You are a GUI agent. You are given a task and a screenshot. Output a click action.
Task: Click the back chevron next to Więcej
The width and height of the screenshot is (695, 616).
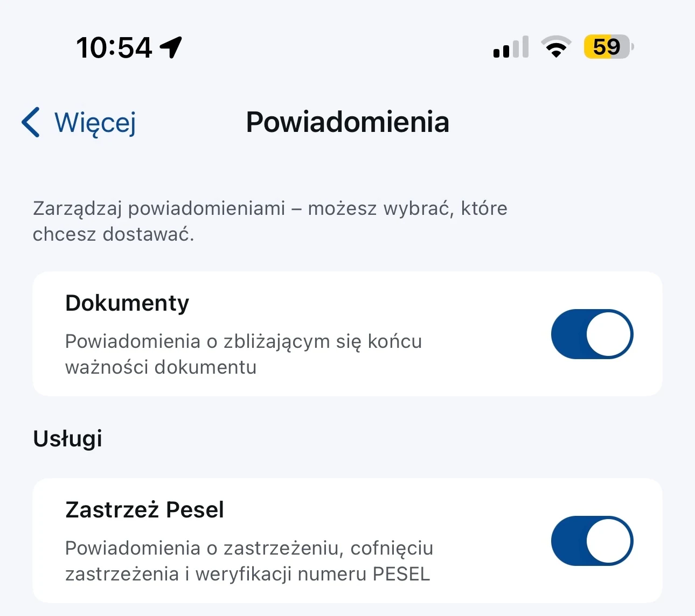coord(31,122)
